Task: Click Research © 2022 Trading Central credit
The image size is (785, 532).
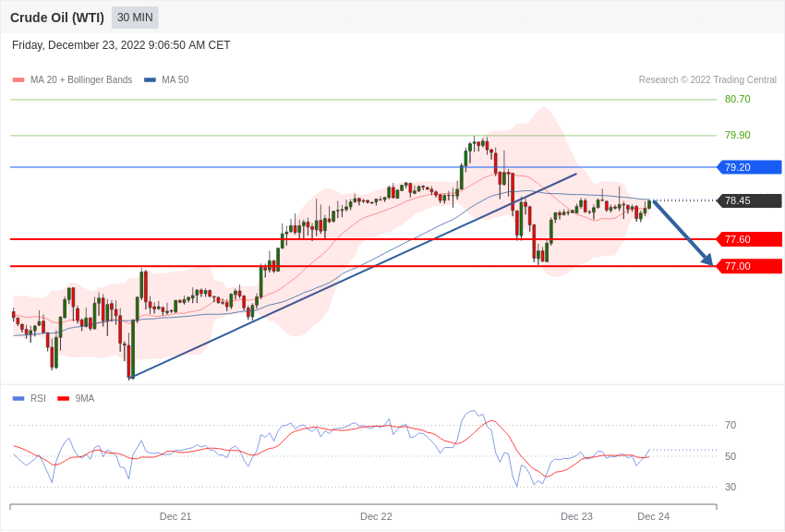Action: (x=707, y=79)
